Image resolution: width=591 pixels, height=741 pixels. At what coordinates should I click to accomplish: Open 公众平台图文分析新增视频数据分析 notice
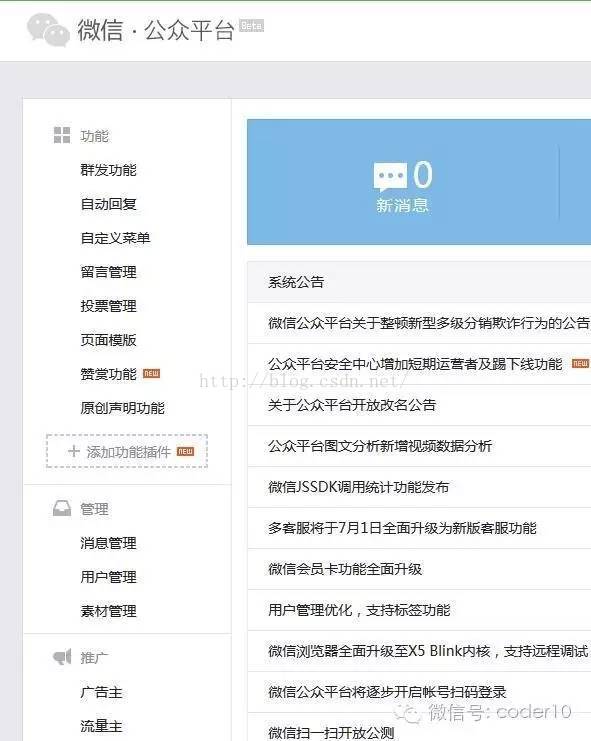380,446
